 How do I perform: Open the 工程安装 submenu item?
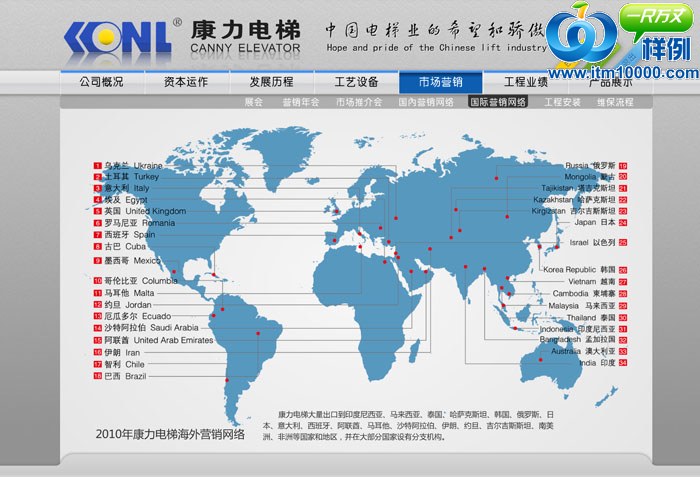coord(562,102)
